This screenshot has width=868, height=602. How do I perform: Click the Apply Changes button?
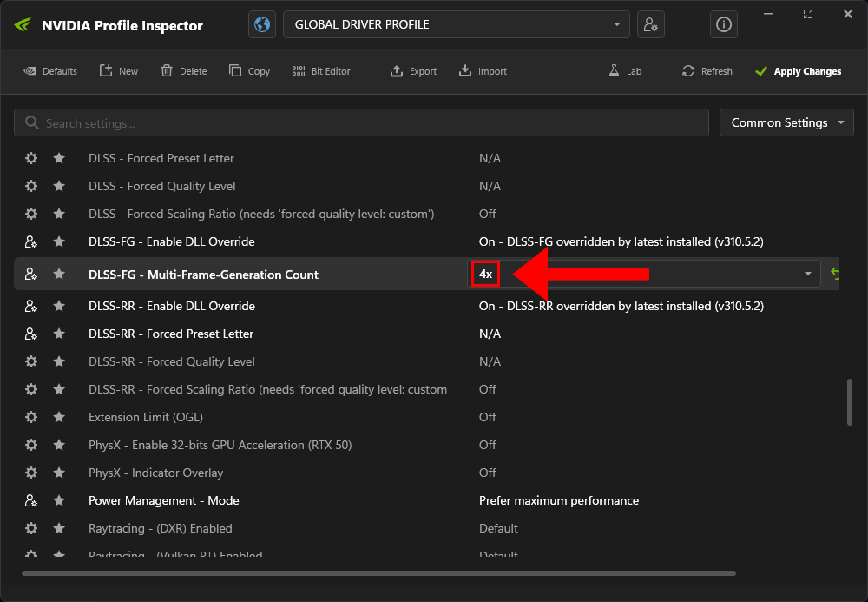coord(798,71)
